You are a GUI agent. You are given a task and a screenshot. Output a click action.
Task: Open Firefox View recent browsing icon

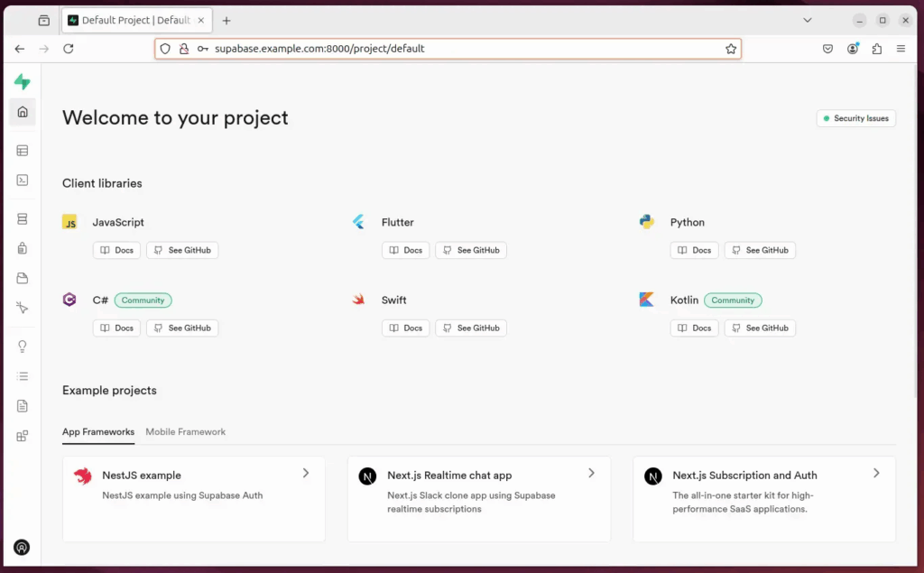[x=43, y=21]
